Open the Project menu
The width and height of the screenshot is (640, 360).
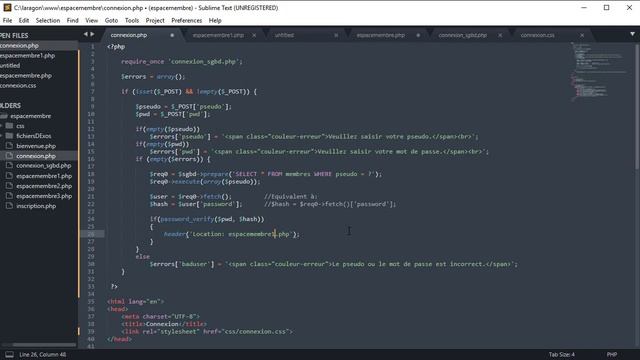tap(155, 20)
